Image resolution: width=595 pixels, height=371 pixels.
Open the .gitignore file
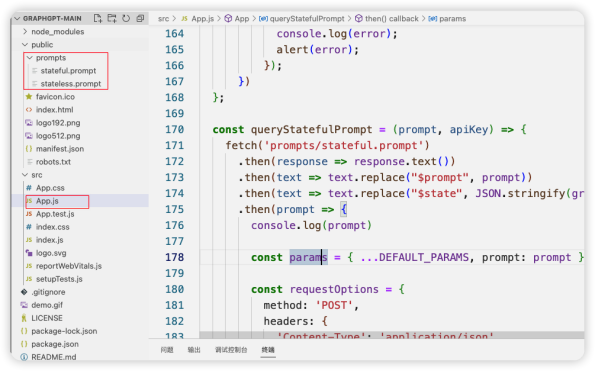click(48, 292)
